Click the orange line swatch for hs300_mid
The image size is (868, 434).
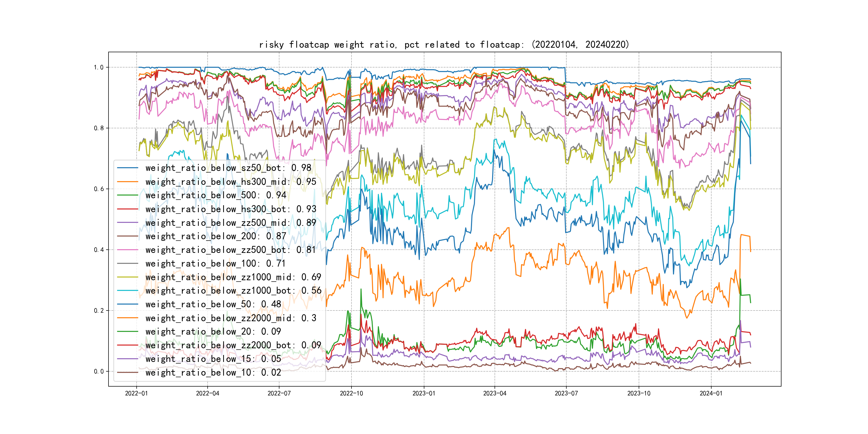tap(127, 182)
